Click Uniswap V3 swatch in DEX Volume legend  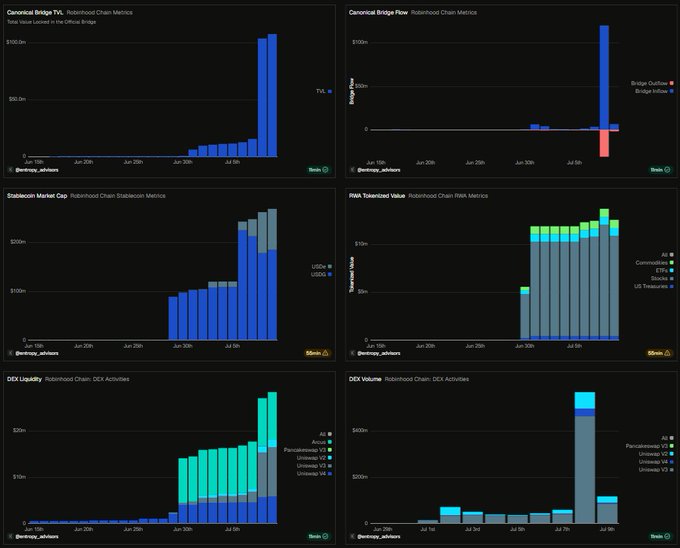pyautogui.click(x=672, y=470)
